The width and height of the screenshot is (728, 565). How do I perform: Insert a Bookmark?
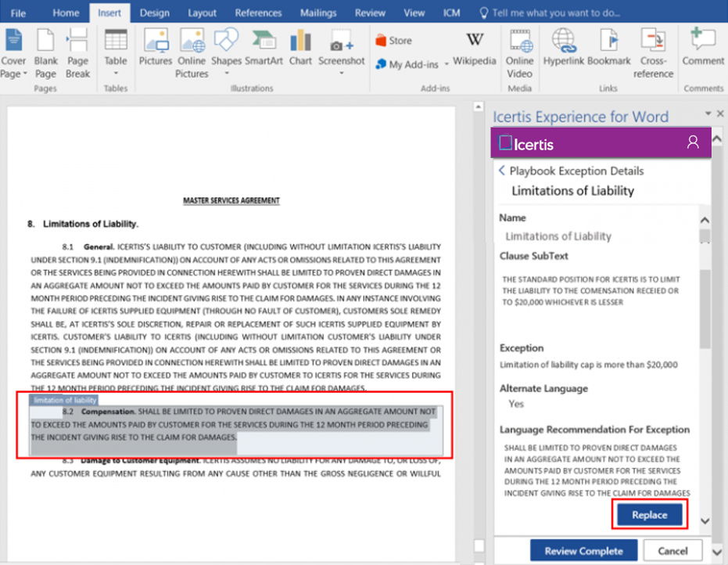(x=609, y=47)
